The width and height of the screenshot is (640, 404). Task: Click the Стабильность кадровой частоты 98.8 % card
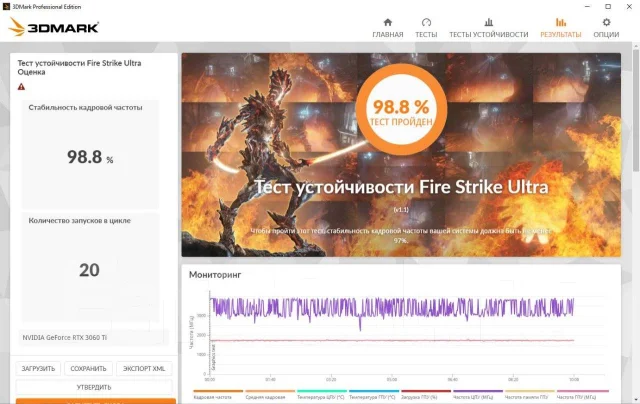(x=90, y=154)
